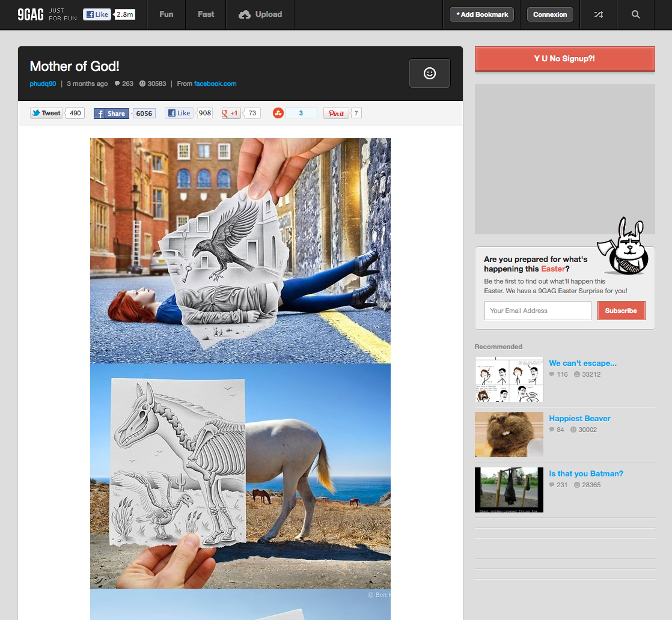Viewport: 672px width, 620px height.
Task: Click the 9GAG logo
Action: (x=31, y=14)
